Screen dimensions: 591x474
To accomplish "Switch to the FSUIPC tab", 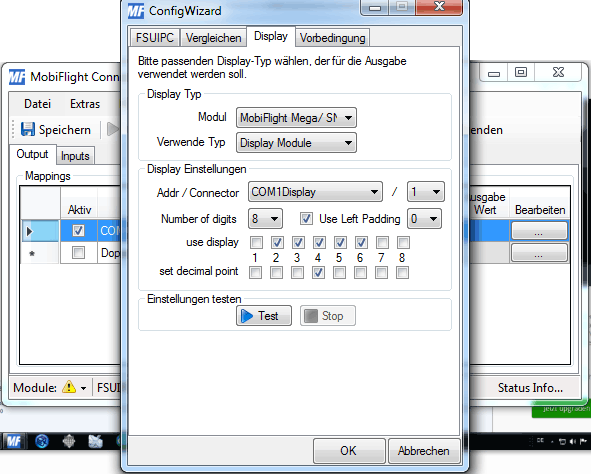I will pos(155,38).
